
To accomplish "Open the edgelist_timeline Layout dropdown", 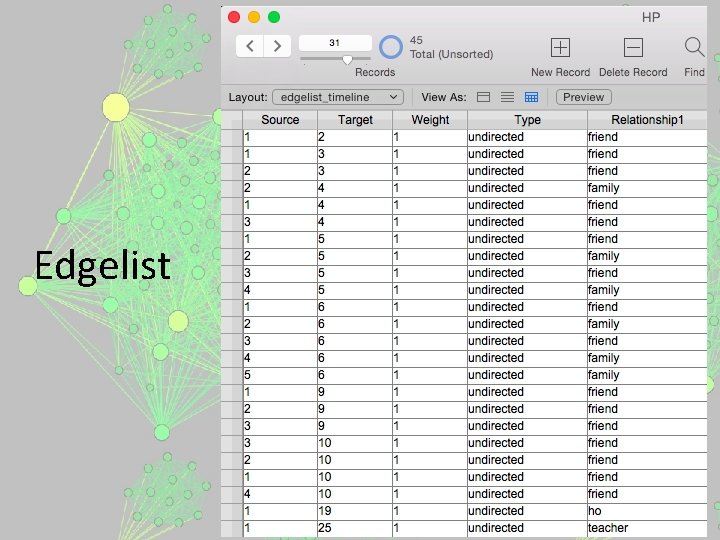I will (x=338, y=97).
